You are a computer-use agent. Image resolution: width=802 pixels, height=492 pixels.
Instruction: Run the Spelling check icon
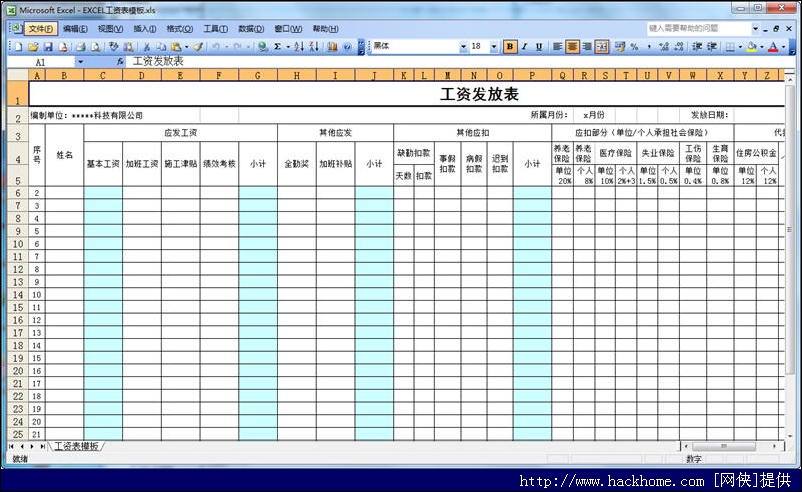coord(114,47)
